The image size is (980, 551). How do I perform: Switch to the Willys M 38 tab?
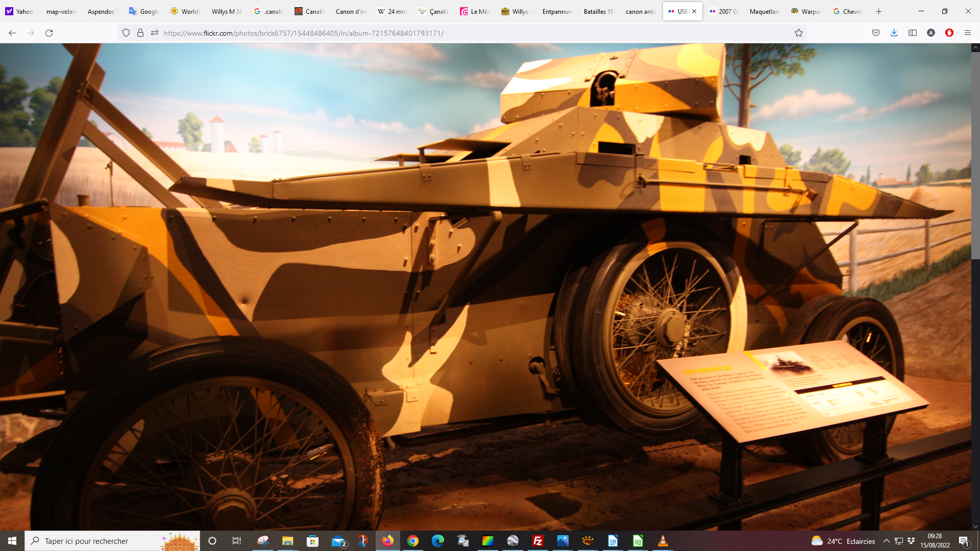click(227, 11)
